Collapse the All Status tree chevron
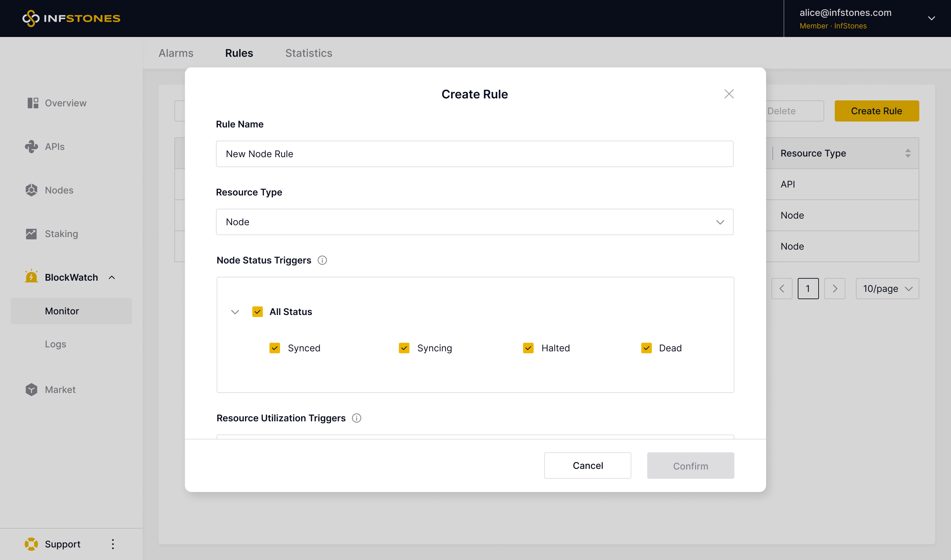Viewport: 951px width, 560px height. pyautogui.click(x=235, y=312)
